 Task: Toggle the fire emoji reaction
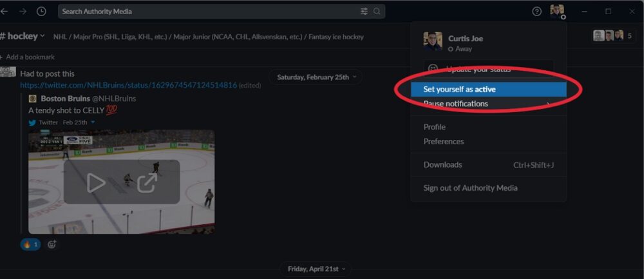pos(31,244)
